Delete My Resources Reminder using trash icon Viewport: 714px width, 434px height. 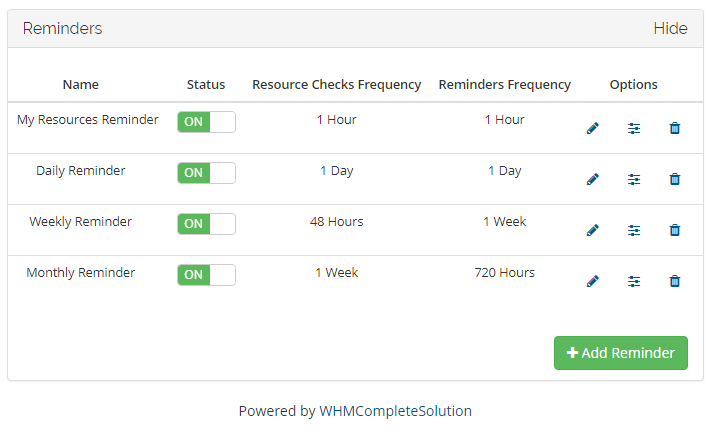pos(674,129)
